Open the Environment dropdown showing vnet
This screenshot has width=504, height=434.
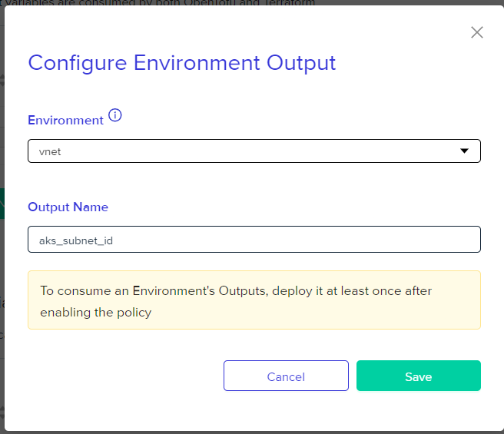coord(254,151)
